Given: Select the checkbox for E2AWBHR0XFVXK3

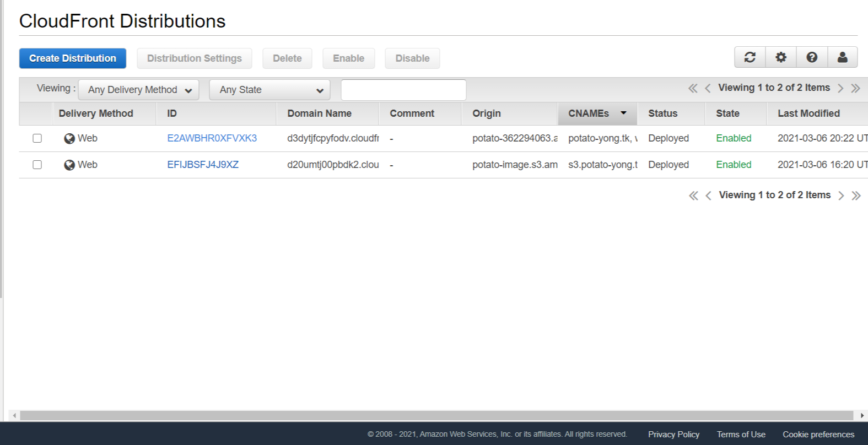Looking at the screenshot, I should point(37,138).
